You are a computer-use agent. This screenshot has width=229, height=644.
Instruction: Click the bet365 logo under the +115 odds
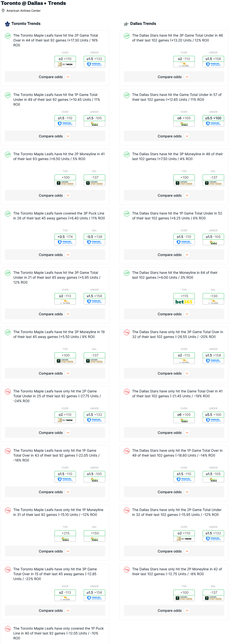pos(184,302)
